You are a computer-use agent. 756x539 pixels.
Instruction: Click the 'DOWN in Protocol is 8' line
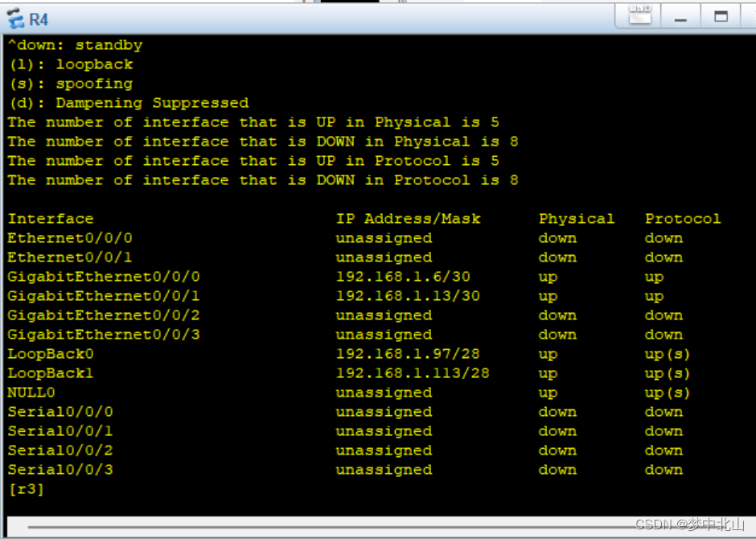(263, 180)
